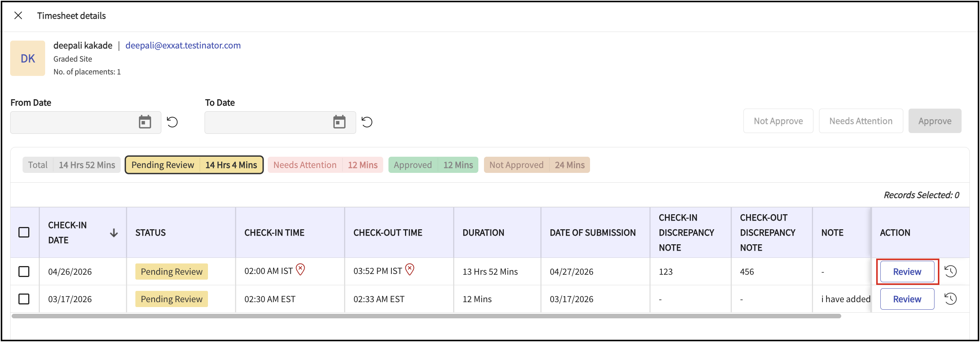Screen dimensions: 980x342
Task: Filter by Approved status tab
Action: tap(433, 165)
